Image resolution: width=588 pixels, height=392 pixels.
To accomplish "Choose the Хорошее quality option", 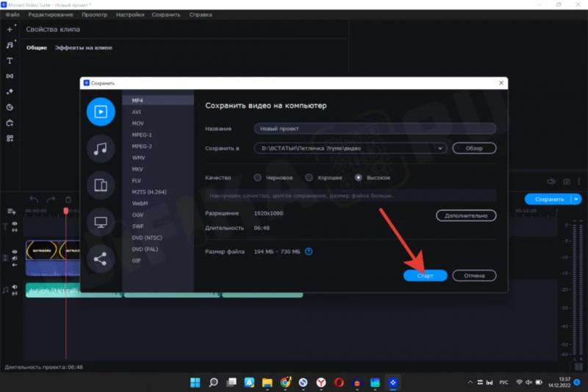I will pos(309,178).
